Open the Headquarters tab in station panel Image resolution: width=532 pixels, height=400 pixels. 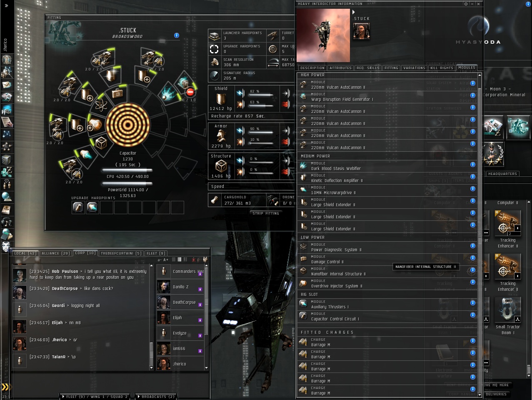pos(502,174)
